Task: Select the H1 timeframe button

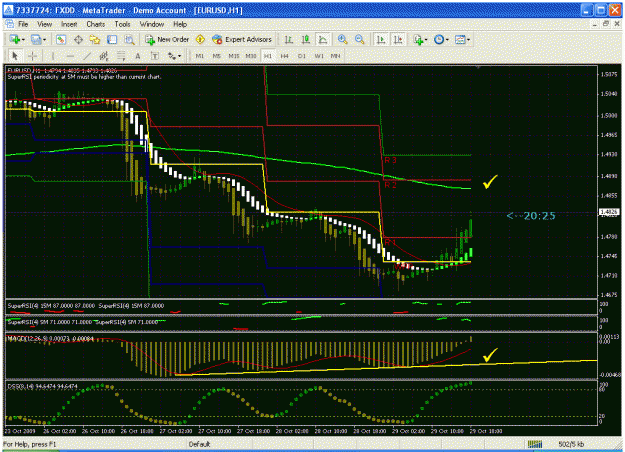Action: (x=267, y=56)
